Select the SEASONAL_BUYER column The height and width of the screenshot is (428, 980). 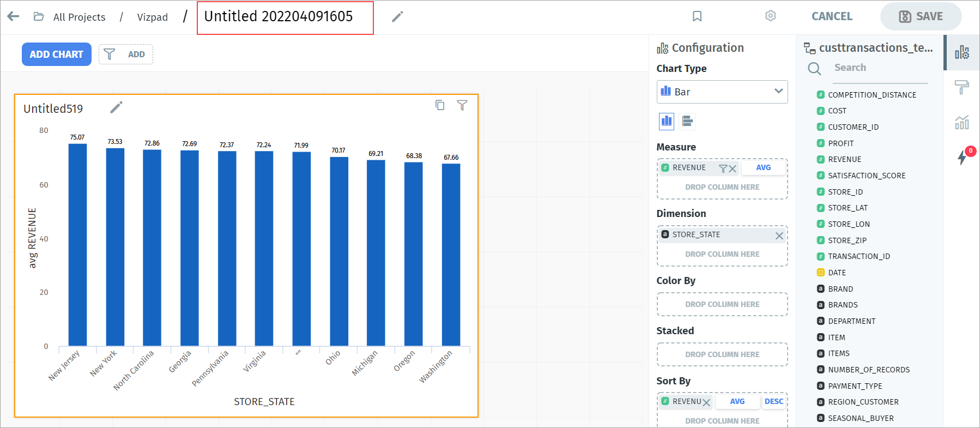point(861,418)
